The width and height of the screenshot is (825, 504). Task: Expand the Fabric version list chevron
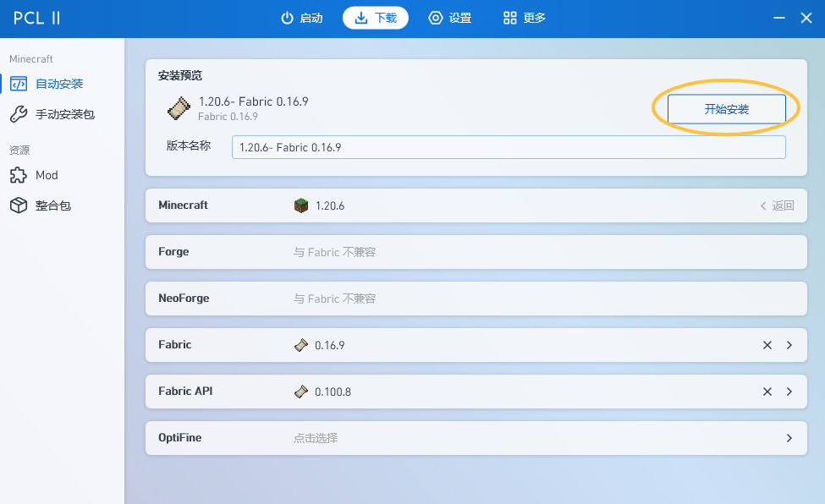pos(789,345)
